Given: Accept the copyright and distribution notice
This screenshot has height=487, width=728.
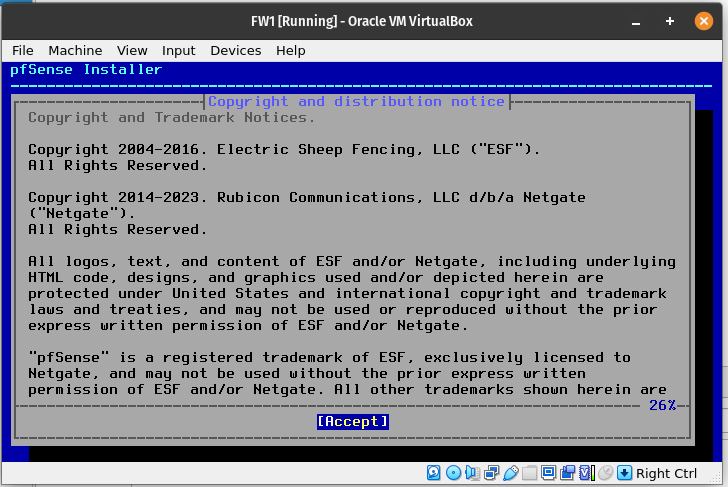Looking at the screenshot, I should 353,422.
